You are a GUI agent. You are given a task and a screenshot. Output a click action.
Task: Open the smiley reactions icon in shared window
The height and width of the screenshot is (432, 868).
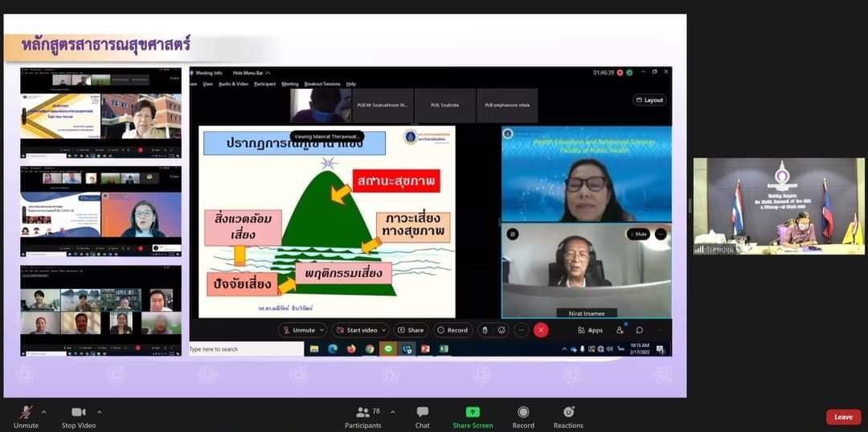tap(502, 330)
